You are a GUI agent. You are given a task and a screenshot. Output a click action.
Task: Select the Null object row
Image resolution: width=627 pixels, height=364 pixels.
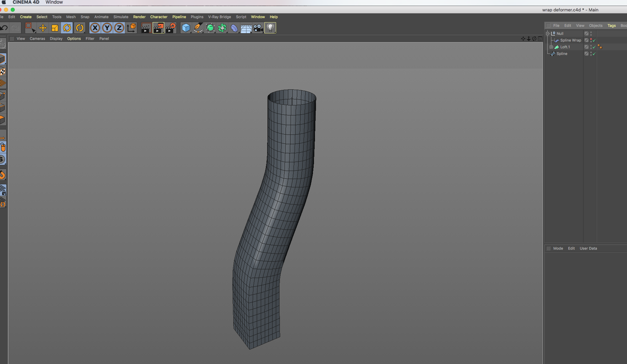560,33
